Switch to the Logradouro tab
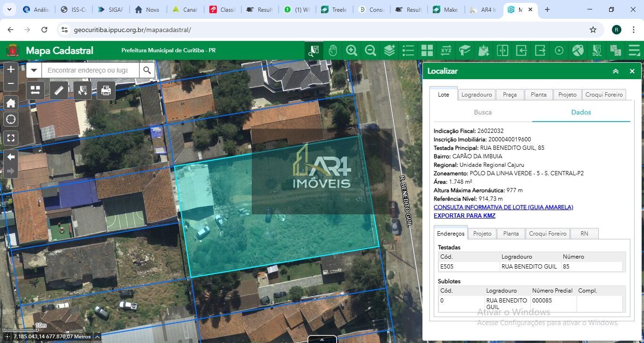 [x=477, y=95]
